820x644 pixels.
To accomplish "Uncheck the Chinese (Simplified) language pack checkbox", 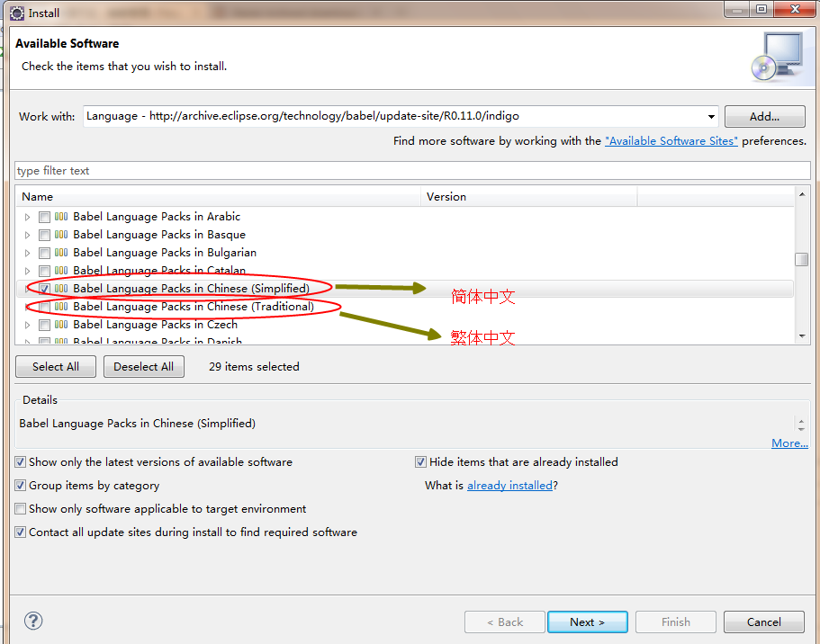I will point(44,289).
